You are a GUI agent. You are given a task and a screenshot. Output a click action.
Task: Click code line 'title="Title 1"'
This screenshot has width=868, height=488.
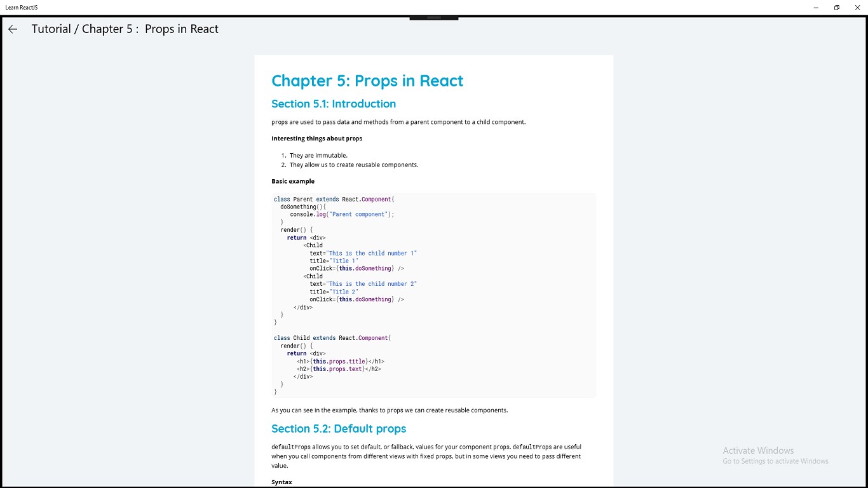[334, 261]
